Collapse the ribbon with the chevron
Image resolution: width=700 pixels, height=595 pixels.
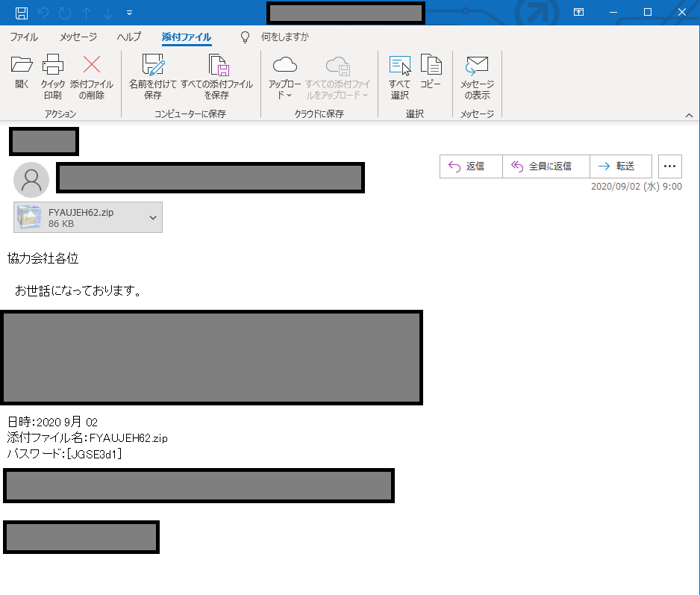click(x=690, y=114)
